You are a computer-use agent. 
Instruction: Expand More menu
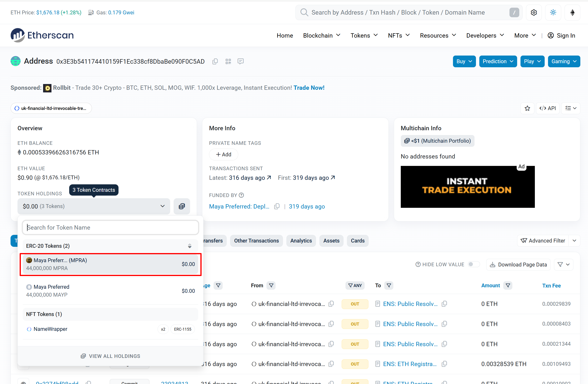(525, 35)
